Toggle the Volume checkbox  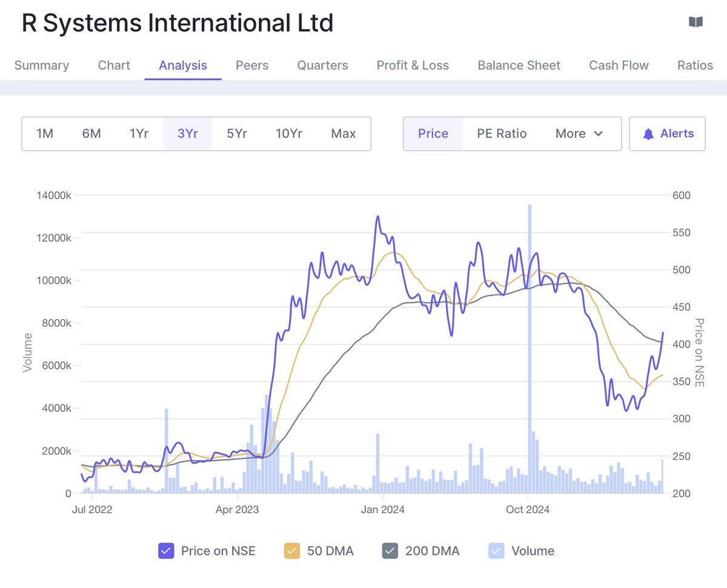click(x=496, y=551)
